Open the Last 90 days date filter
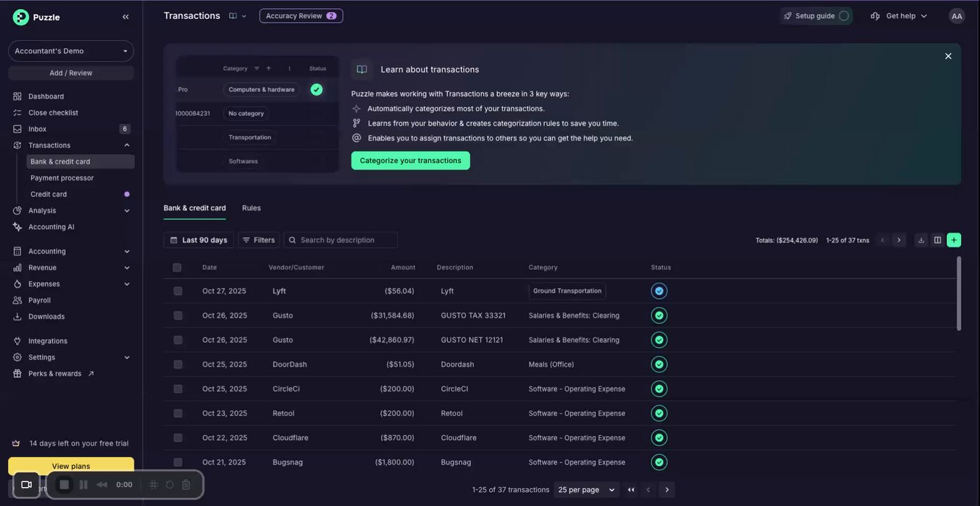The height and width of the screenshot is (506, 980). point(199,240)
